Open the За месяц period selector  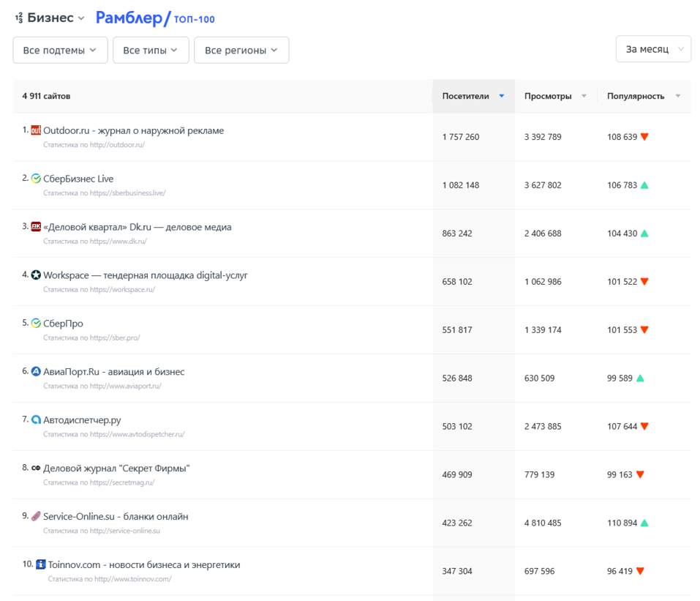[653, 49]
